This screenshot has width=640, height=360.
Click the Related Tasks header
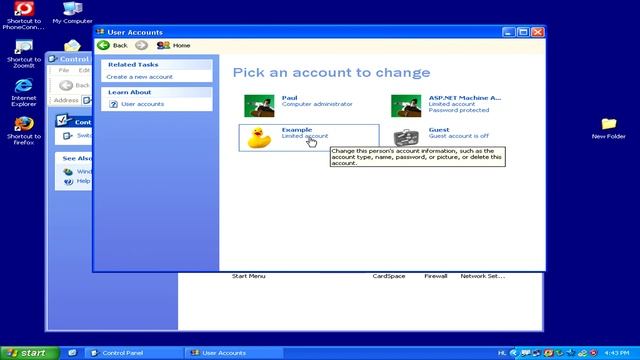(x=157, y=64)
